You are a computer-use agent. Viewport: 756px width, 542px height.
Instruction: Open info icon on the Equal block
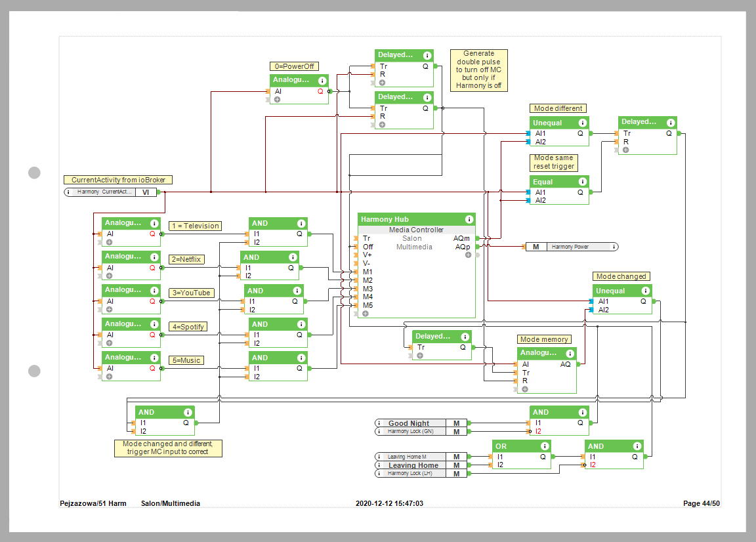coord(582,182)
